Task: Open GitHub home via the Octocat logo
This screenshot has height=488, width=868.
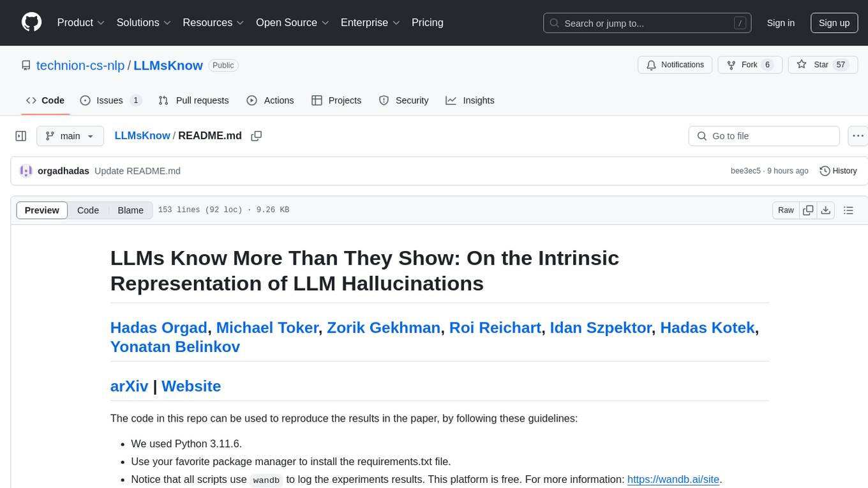Action: pos(32,22)
